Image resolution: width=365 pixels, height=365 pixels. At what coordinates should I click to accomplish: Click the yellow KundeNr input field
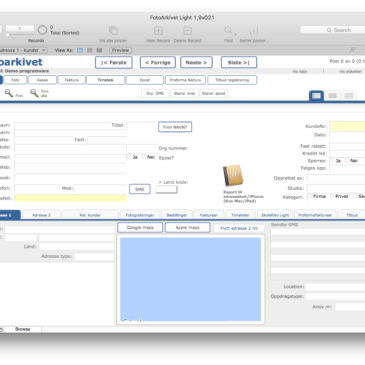coord(347,126)
